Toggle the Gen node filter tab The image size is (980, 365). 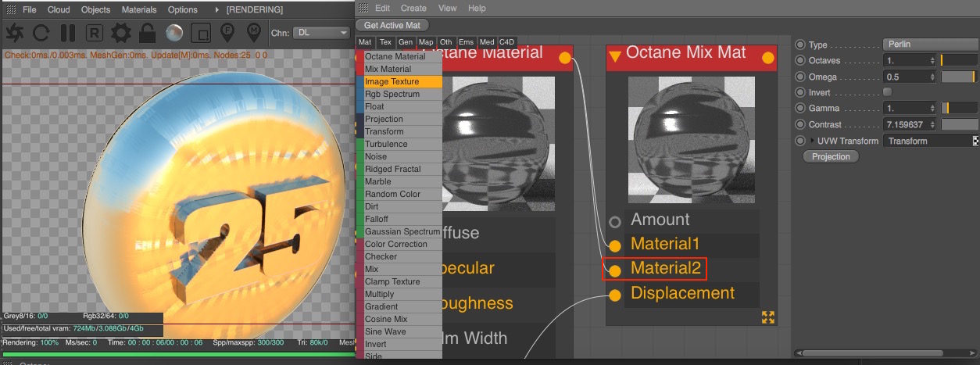tap(406, 42)
